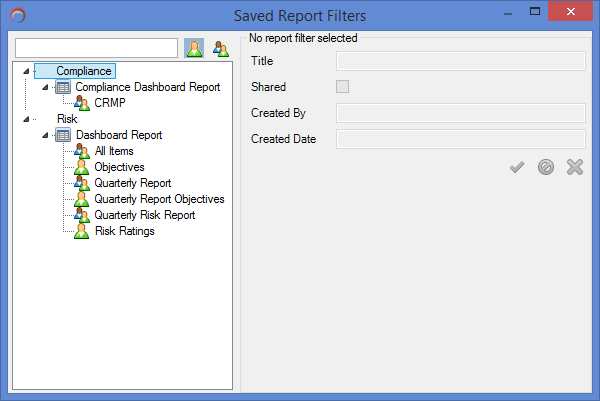Collapse the Compliance Dashboard Report node

click(x=45, y=87)
